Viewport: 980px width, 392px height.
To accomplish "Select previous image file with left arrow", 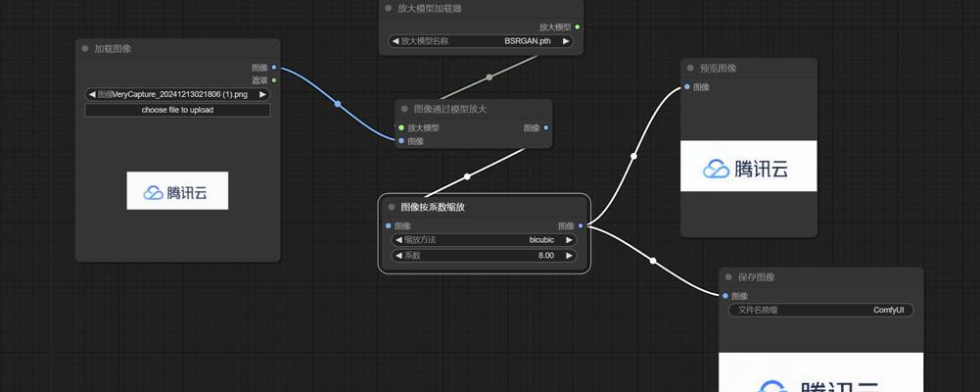I will [92, 94].
